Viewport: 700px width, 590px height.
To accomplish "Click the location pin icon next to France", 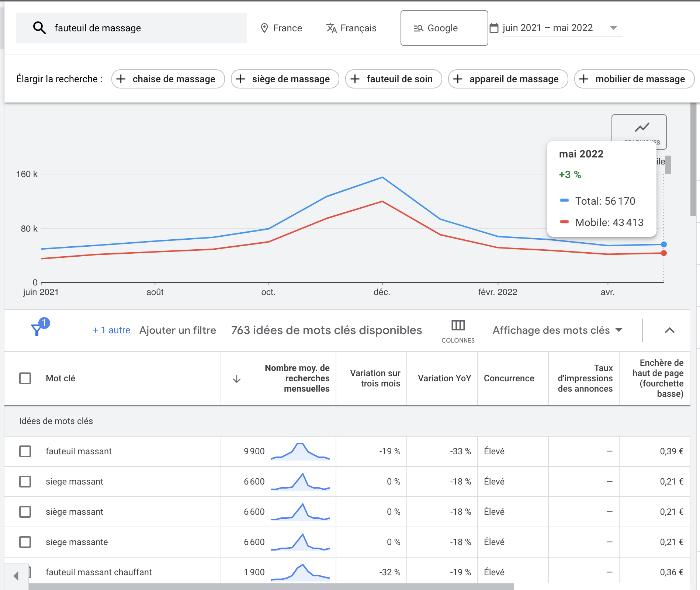I will coord(264,28).
